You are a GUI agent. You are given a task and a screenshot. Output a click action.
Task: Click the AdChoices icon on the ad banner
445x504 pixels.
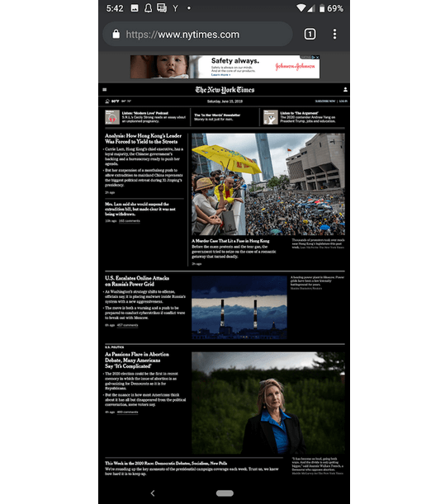314,57
